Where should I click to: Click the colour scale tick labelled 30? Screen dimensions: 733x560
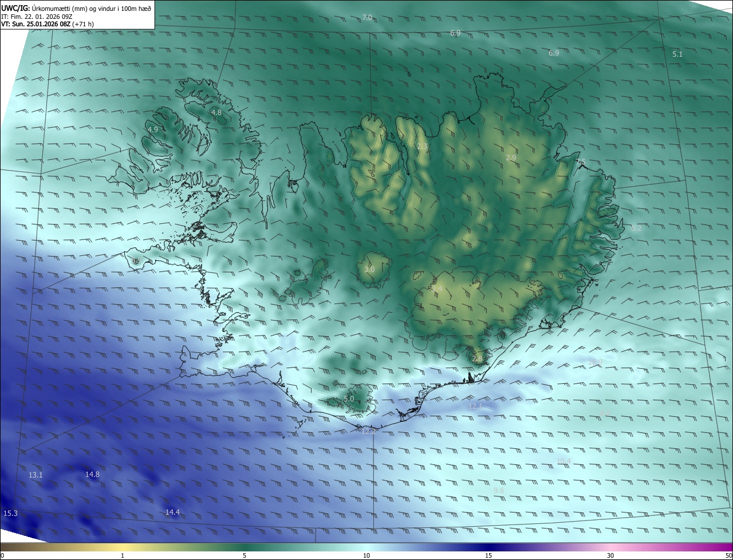click(x=610, y=555)
